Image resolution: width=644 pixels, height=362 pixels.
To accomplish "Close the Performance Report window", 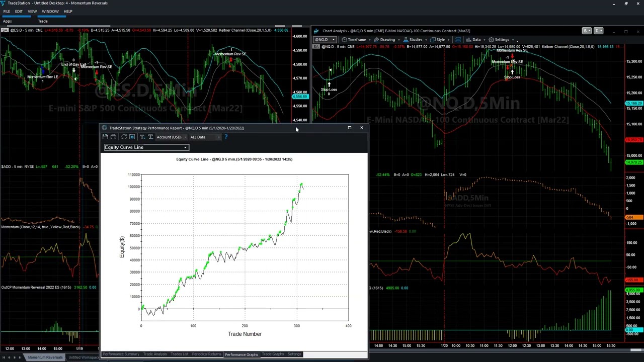I will [361, 128].
